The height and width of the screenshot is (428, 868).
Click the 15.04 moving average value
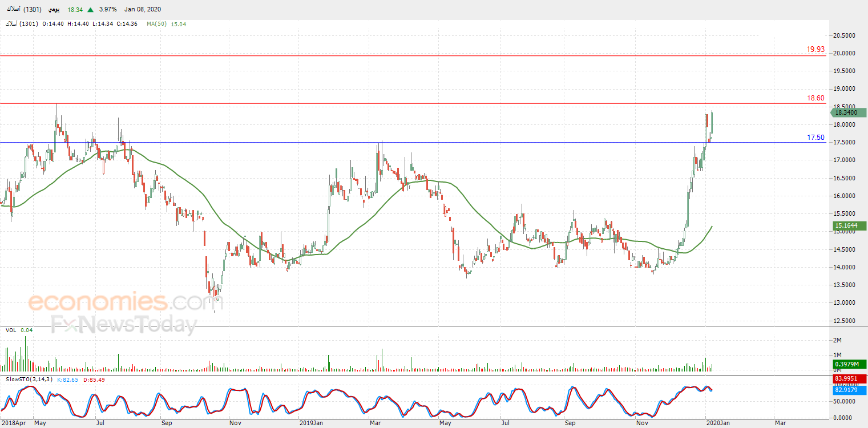pyautogui.click(x=178, y=24)
